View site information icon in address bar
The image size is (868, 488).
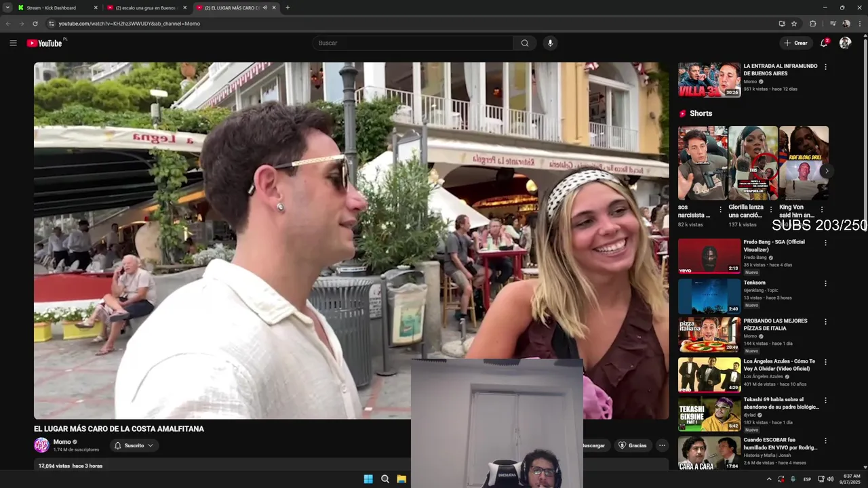[51, 24]
